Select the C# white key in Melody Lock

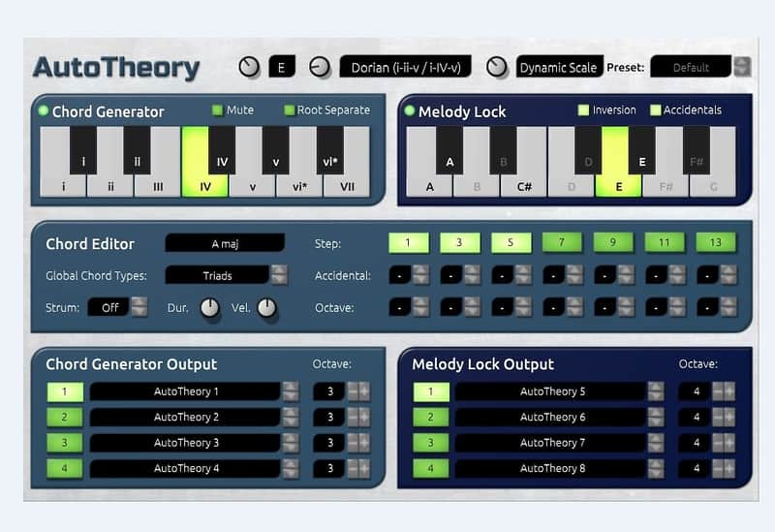coord(524,186)
